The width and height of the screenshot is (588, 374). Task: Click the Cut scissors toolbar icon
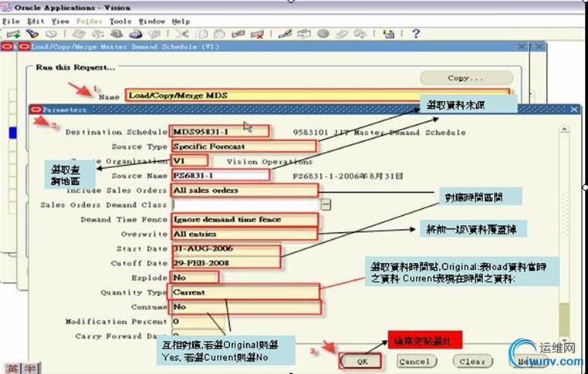[182, 34]
